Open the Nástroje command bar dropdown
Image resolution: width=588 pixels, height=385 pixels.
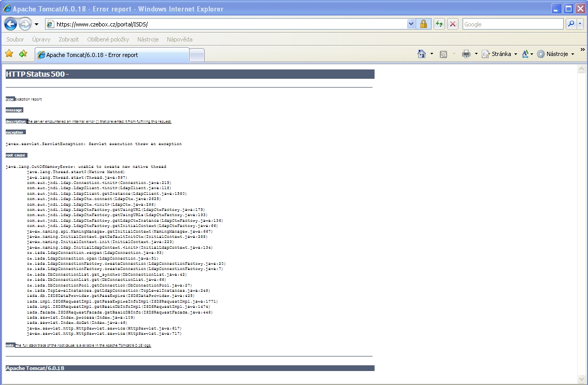pyautogui.click(x=555, y=54)
